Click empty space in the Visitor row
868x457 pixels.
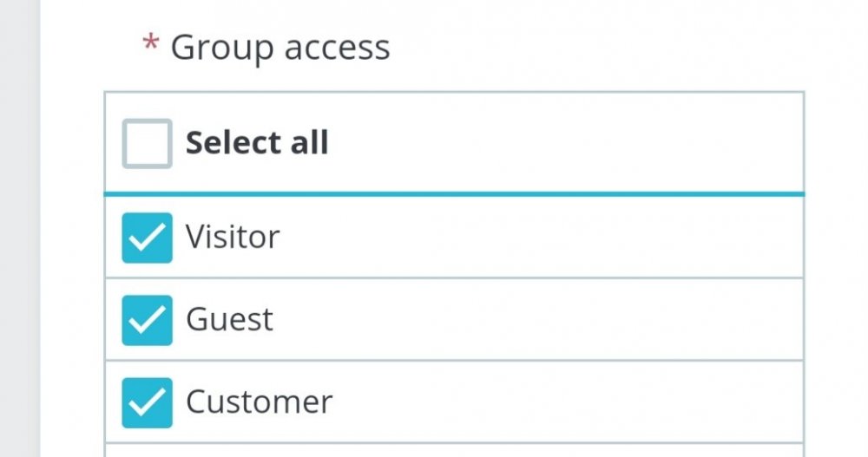[538, 238]
